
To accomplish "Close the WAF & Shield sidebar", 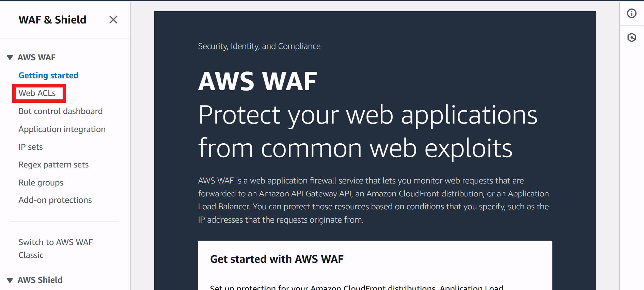I will coord(113,20).
